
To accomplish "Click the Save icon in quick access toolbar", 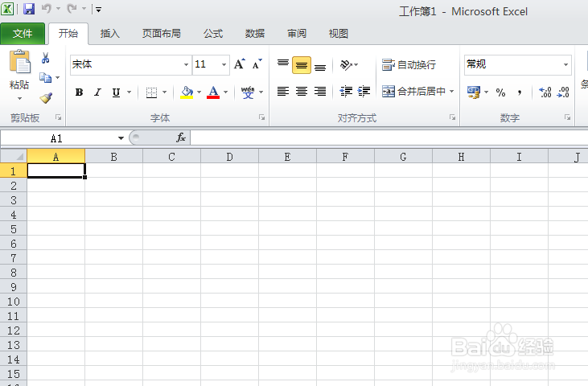I will tap(29, 9).
